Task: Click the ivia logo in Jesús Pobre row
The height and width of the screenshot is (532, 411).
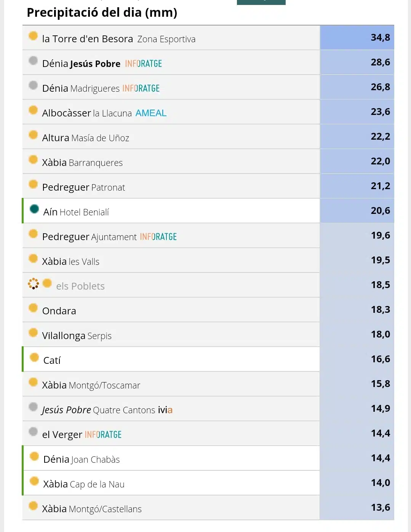Action: coord(165,410)
